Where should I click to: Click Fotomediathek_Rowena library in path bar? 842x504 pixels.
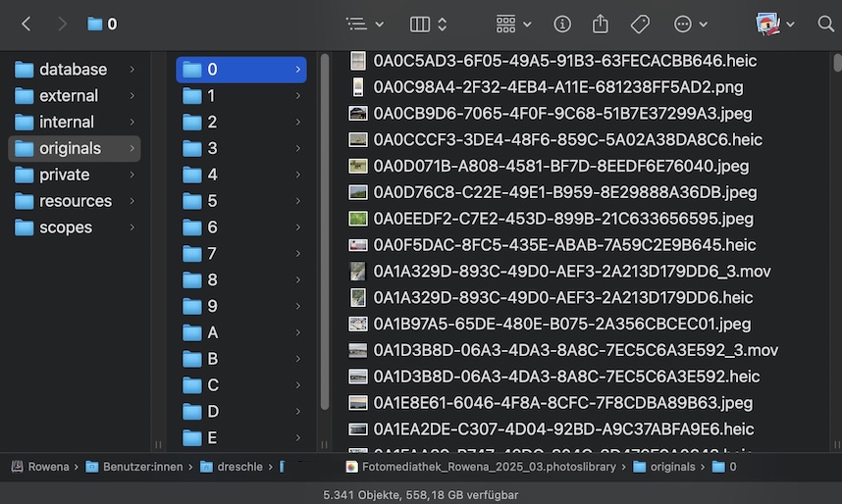487,467
